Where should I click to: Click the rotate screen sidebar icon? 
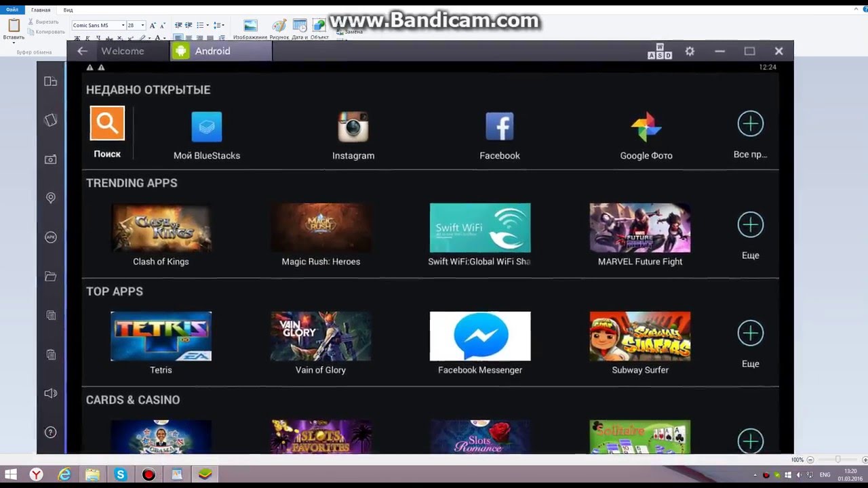[51, 120]
